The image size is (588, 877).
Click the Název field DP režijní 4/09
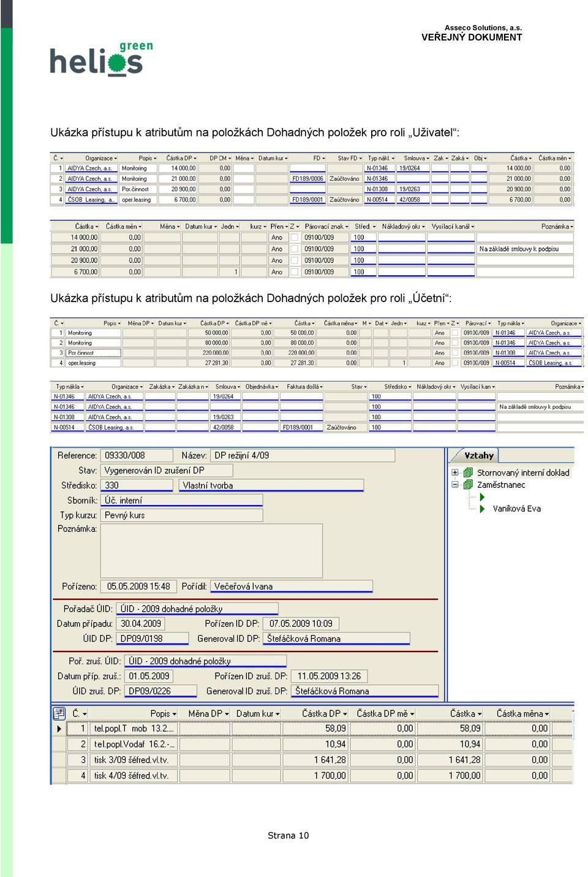[303, 455]
